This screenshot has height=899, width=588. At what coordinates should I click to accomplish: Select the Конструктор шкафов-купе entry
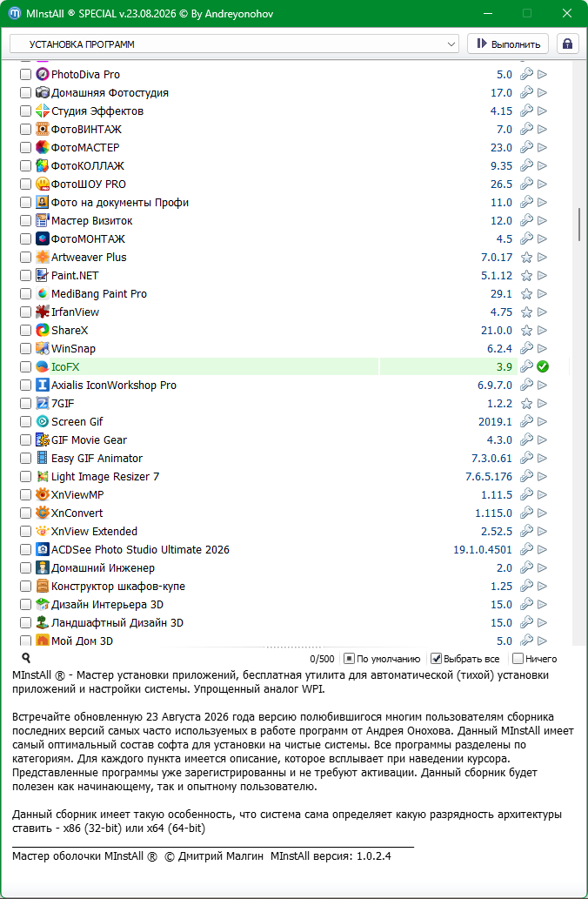pyautogui.click(x=118, y=587)
